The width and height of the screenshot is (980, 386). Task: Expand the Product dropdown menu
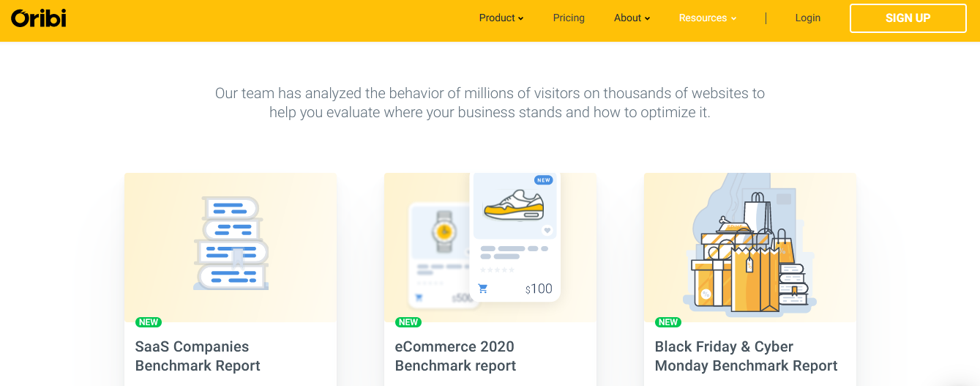[x=501, y=18]
